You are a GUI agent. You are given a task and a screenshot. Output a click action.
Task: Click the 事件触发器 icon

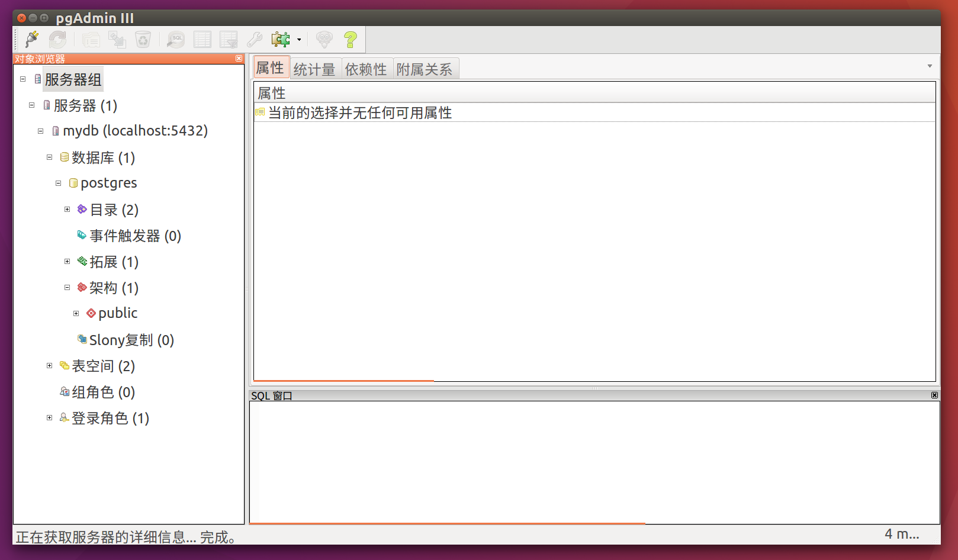[x=82, y=235]
